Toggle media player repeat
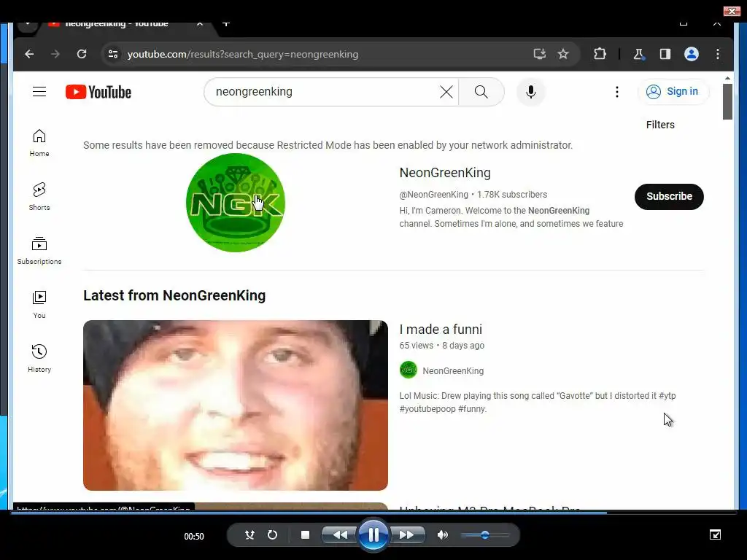This screenshot has height=560, width=747. coord(273,534)
